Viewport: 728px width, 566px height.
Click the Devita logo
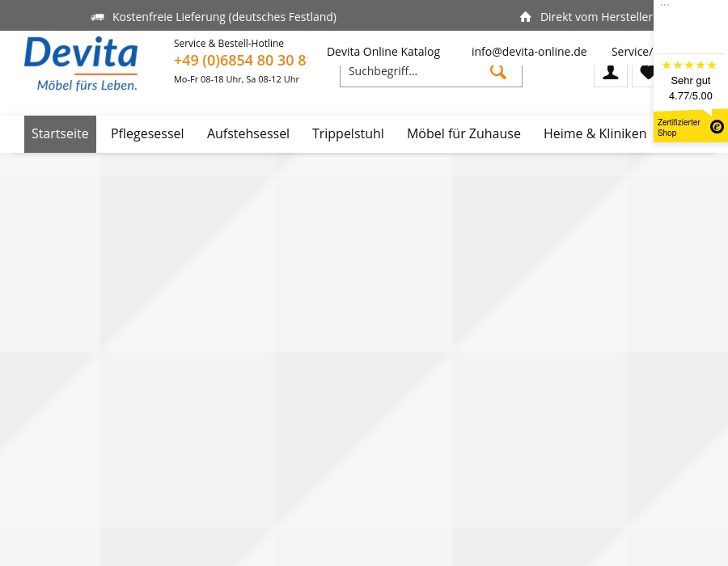pos(81,63)
